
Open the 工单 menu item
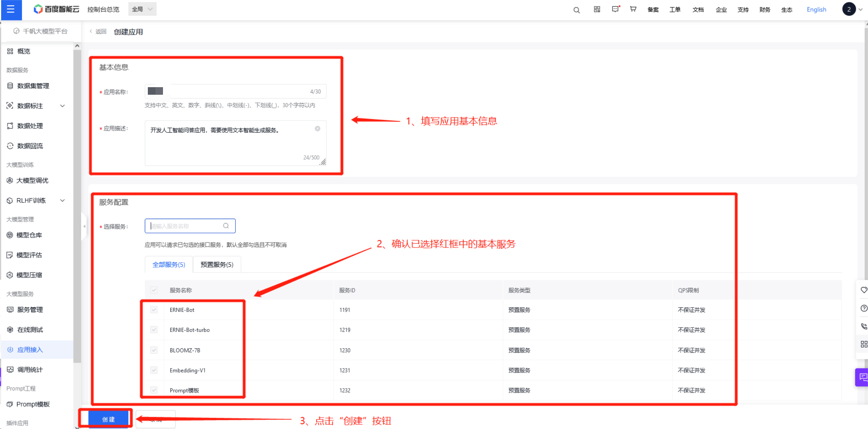[x=675, y=9]
